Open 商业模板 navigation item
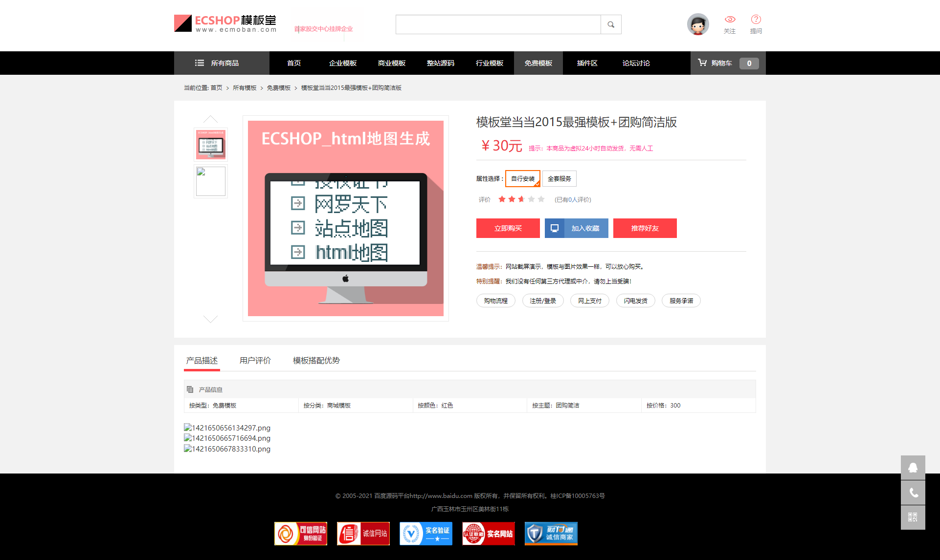Viewport: 940px width, 560px height. click(392, 63)
